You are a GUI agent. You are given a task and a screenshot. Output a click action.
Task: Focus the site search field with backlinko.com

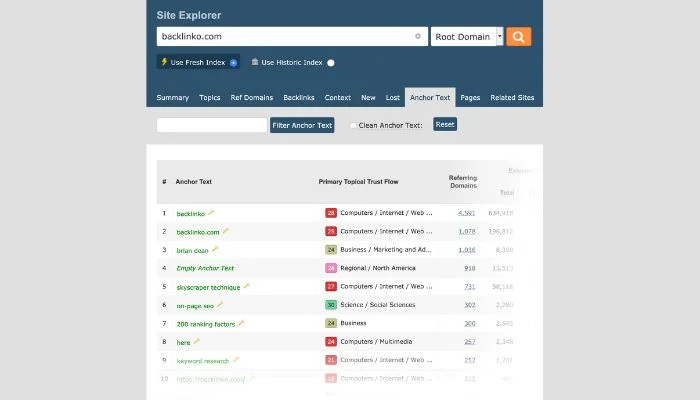(292, 37)
